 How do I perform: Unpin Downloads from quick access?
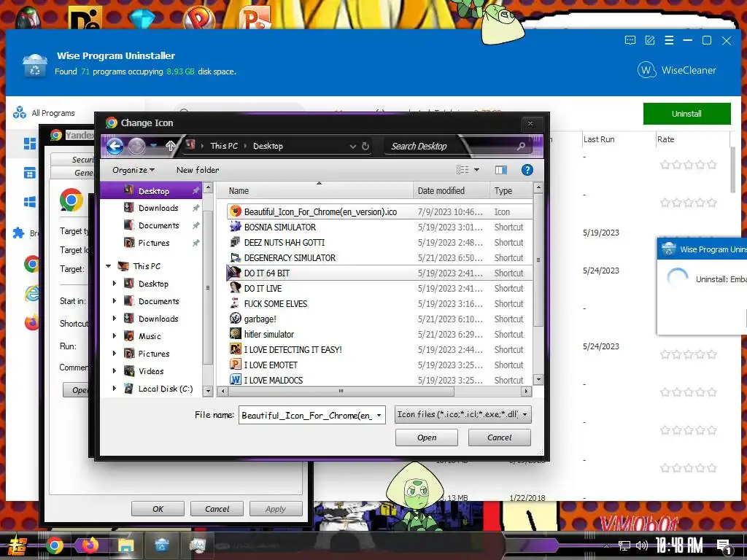[x=196, y=208]
